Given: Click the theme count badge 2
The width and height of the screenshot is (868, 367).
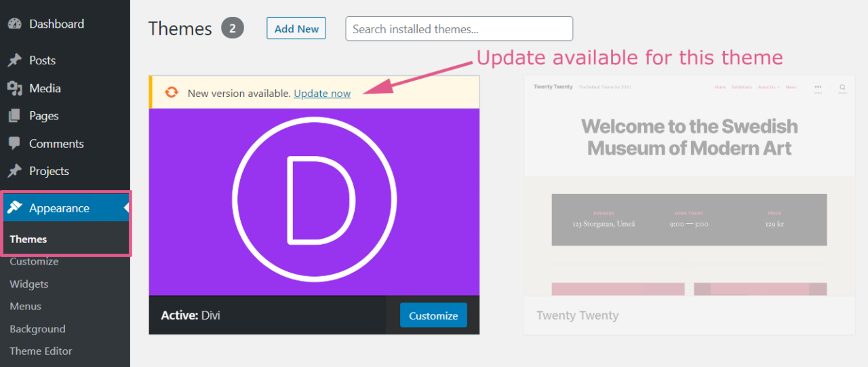Looking at the screenshot, I should click(x=233, y=28).
